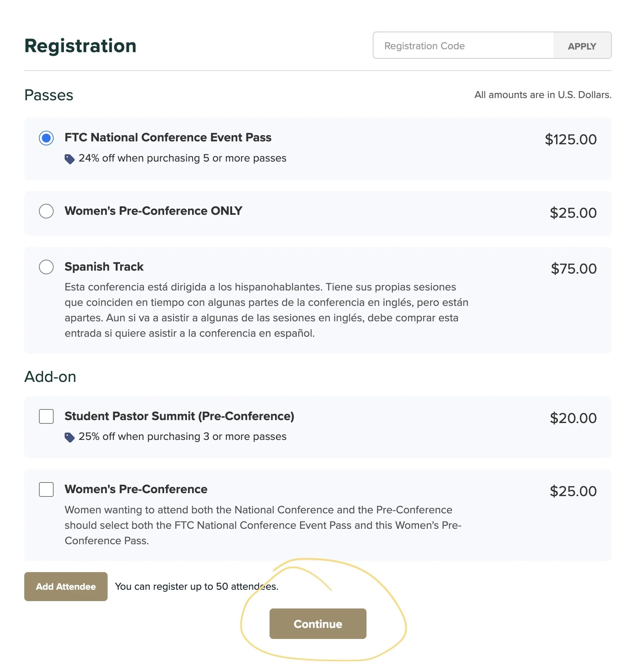This screenshot has width=639, height=672.
Task: Click the Women's Pre-Conference add-on description
Action: pyautogui.click(x=263, y=525)
